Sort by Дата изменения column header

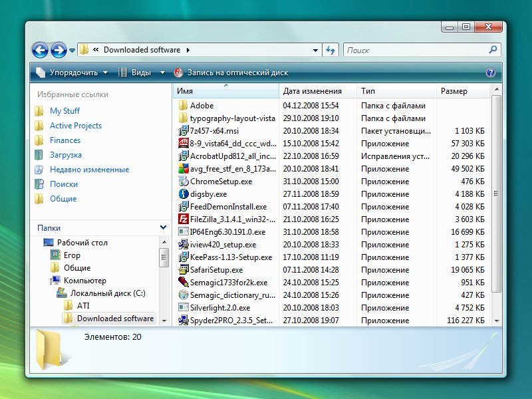click(x=318, y=91)
